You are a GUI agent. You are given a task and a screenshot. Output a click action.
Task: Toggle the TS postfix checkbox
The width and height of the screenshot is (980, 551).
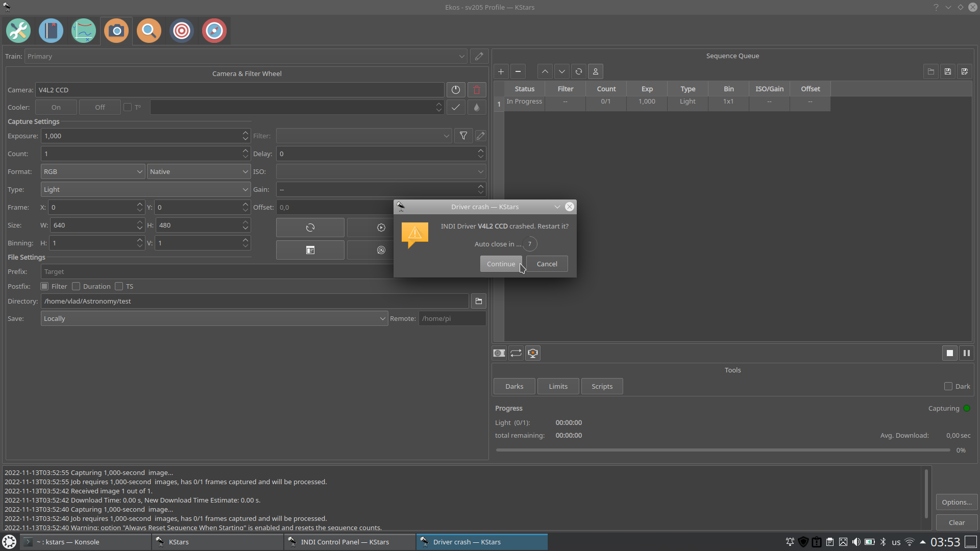(119, 287)
